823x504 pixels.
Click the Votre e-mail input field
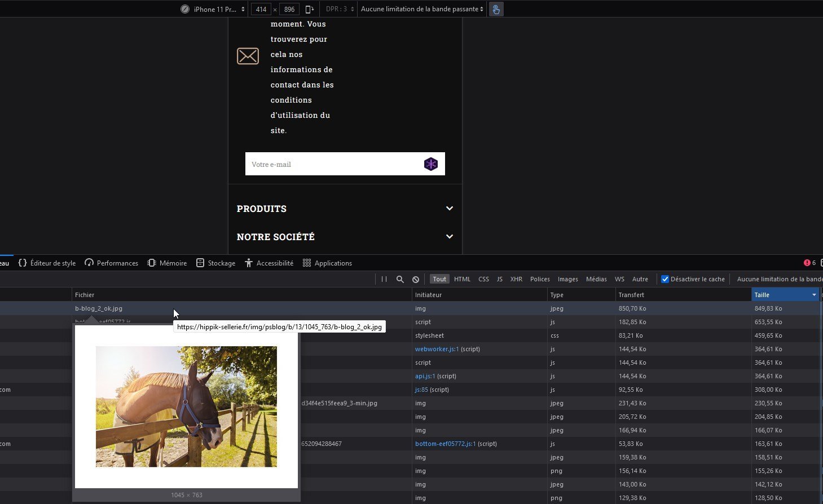(333, 164)
